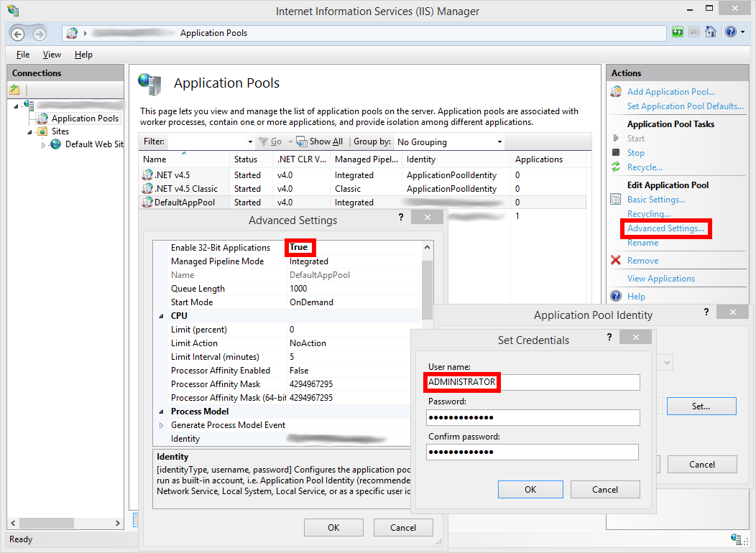Collapse the CPU section in Advanced Settings

[161, 316]
